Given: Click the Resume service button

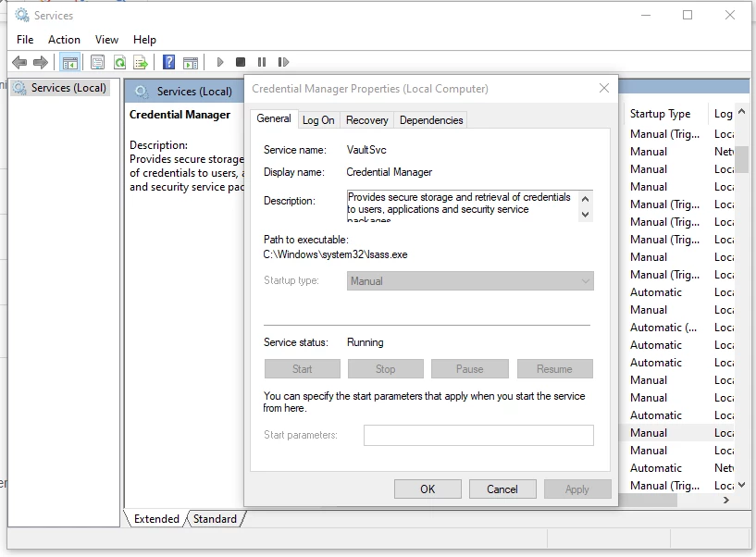Looking at the screenshot, I should point(555,369).
